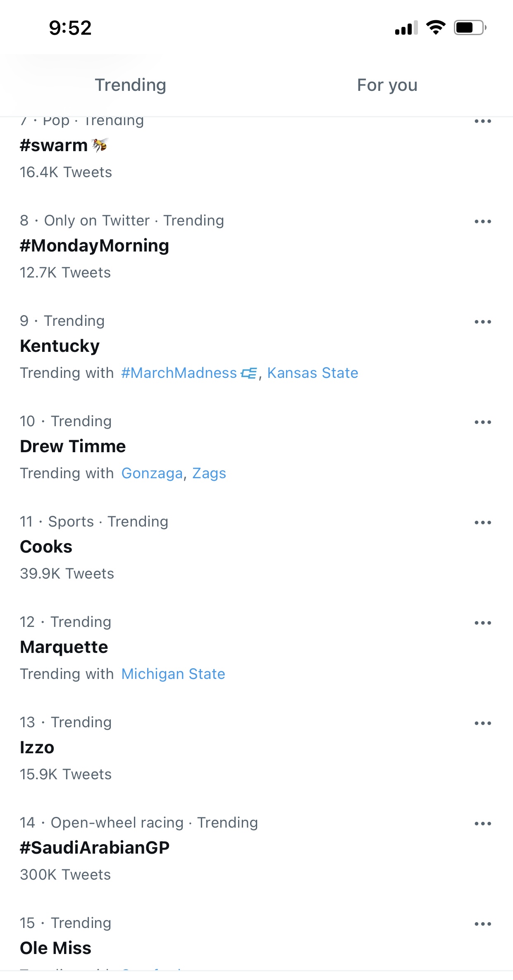Viewport: 513px width, 980px height.
Task: Tap the ellipsis icon next to Cooks
Action: pos(482,523)
